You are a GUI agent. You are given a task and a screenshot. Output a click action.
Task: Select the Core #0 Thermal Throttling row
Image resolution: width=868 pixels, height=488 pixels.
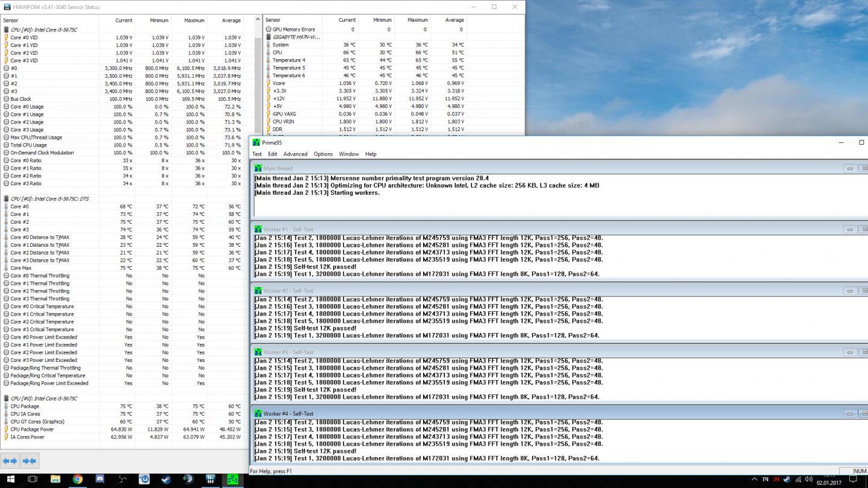(x=123, y=276)
